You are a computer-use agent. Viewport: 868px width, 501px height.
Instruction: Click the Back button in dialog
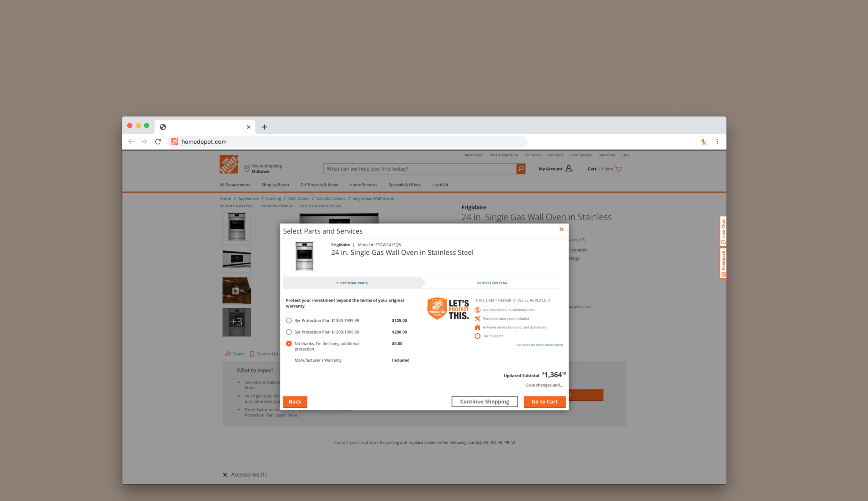click(x=295, y=402)
